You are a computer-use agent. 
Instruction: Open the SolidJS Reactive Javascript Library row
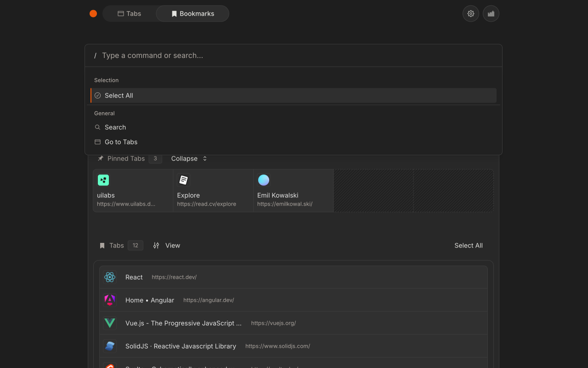294,346
